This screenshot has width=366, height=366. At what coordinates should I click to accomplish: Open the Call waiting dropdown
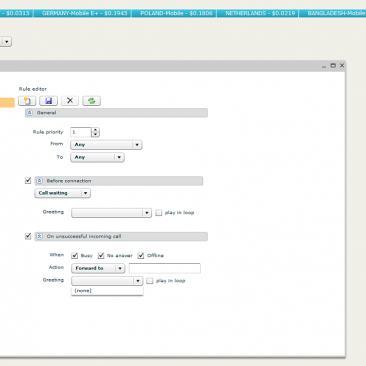[x=63, y=193]
